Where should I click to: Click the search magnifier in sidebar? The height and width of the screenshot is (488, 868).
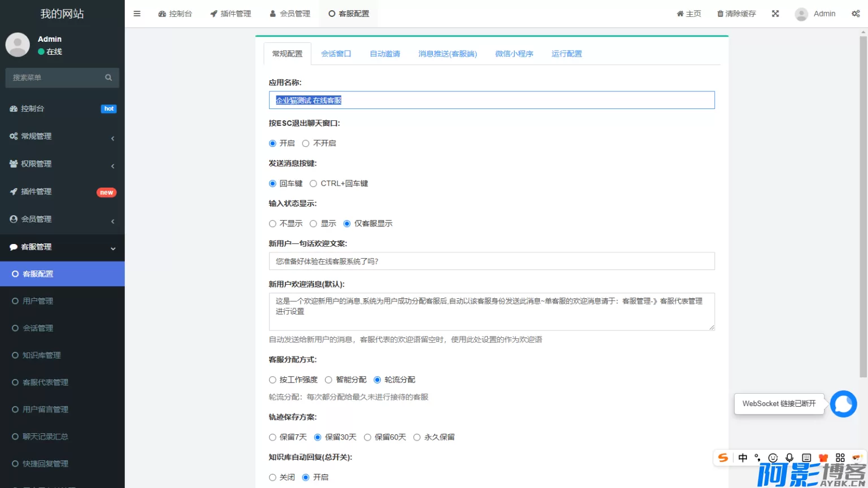click(x=108, y=78)
